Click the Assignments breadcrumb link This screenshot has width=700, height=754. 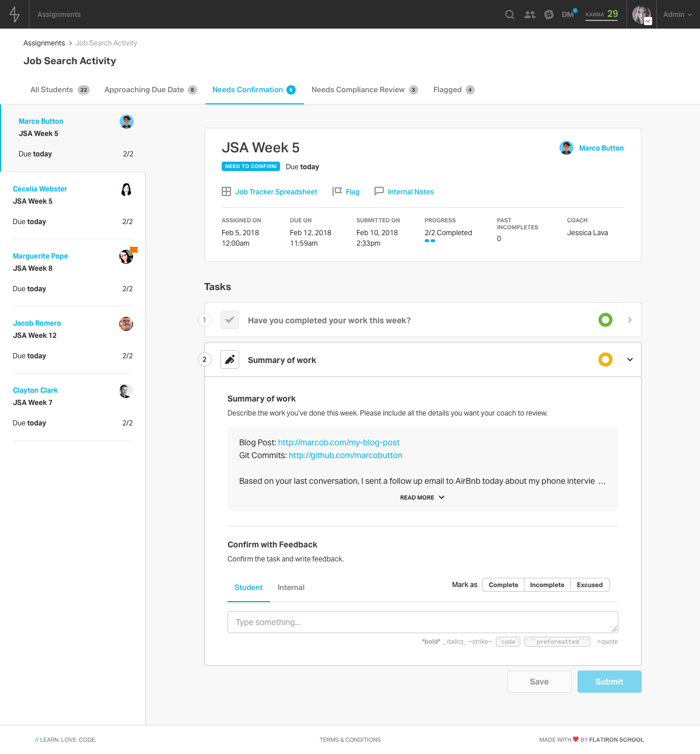coord(44,43)
